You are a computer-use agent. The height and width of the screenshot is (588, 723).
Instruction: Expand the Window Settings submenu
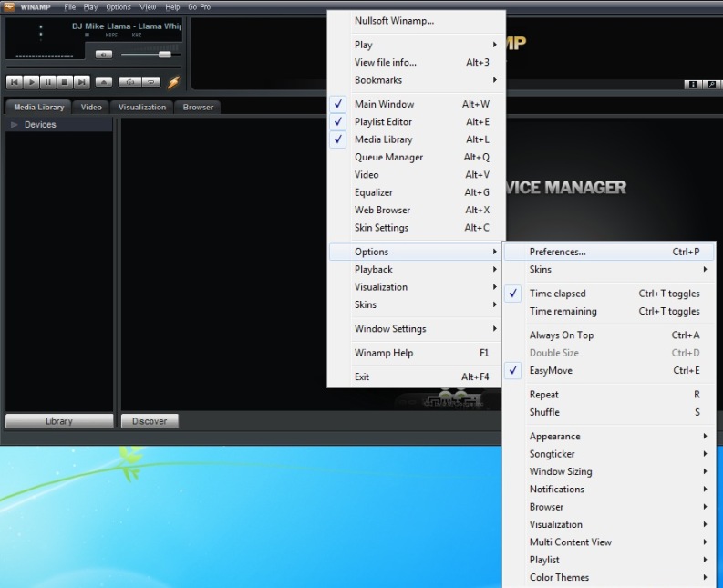tap(416, 329)
